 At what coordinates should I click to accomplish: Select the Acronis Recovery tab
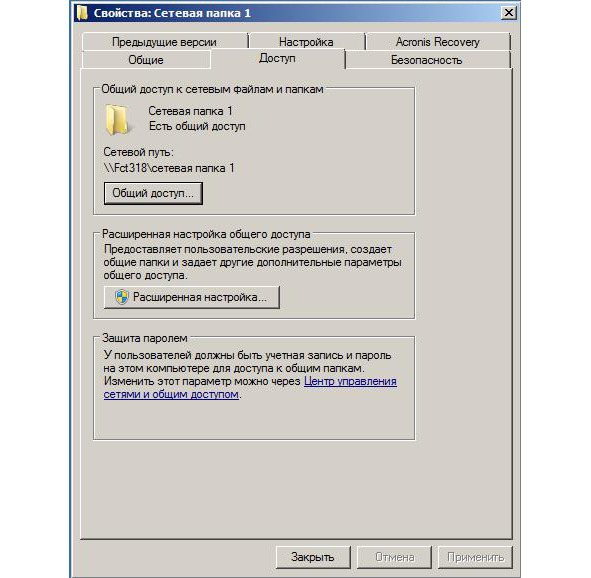[x=438, y=42]
